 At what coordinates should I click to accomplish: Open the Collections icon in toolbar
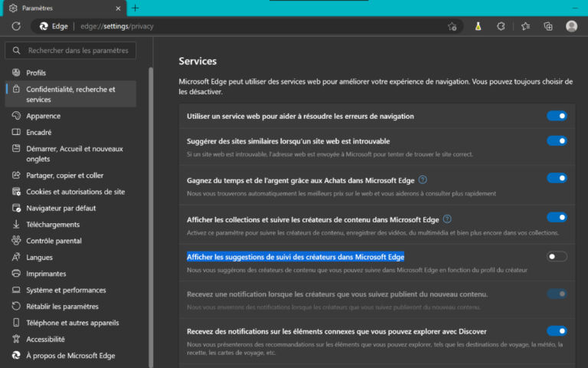(x=548, y=26)
